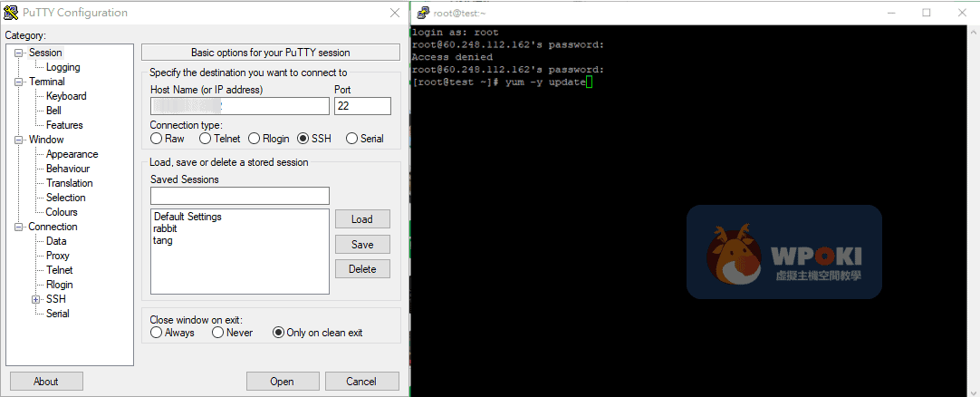Screen dimensions: 980x397
Task: Close the PuTTY Configuration dialog
Action: coord(394,13)
